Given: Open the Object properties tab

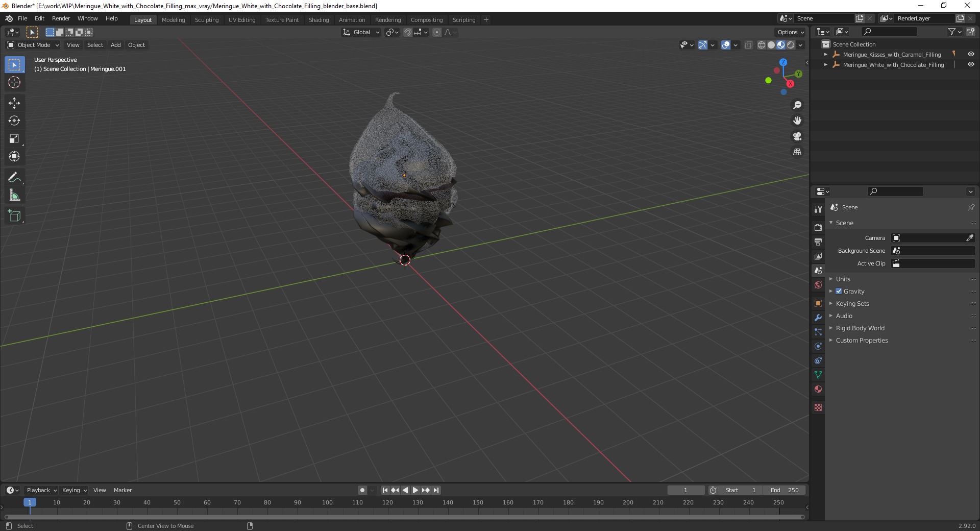Looking at the screenshot, I should [818, 303].
